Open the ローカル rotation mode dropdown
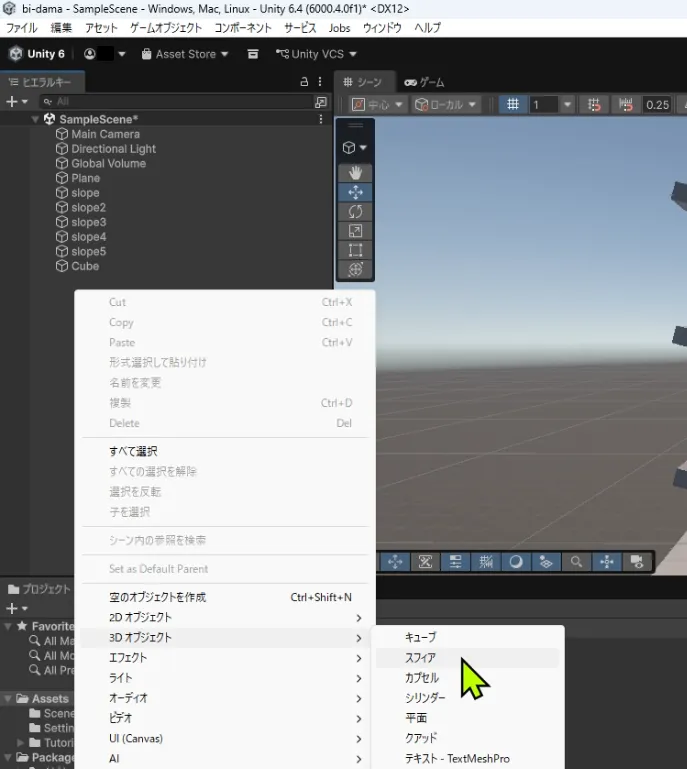 point(446,105)
